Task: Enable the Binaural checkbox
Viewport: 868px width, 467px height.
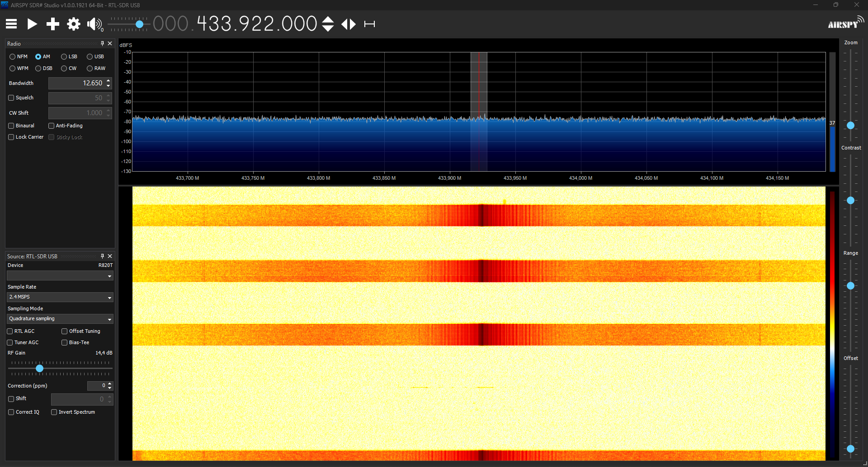Action: pos(11,126)
